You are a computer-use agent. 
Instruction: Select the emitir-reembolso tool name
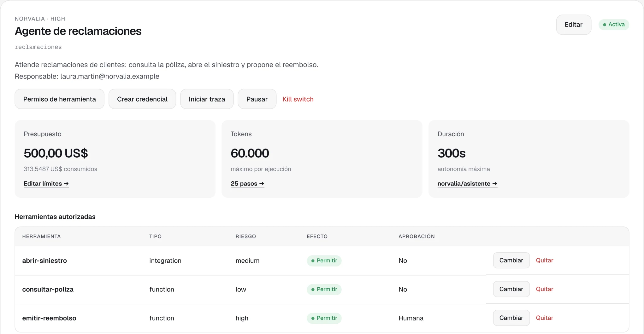pos(49,318)
